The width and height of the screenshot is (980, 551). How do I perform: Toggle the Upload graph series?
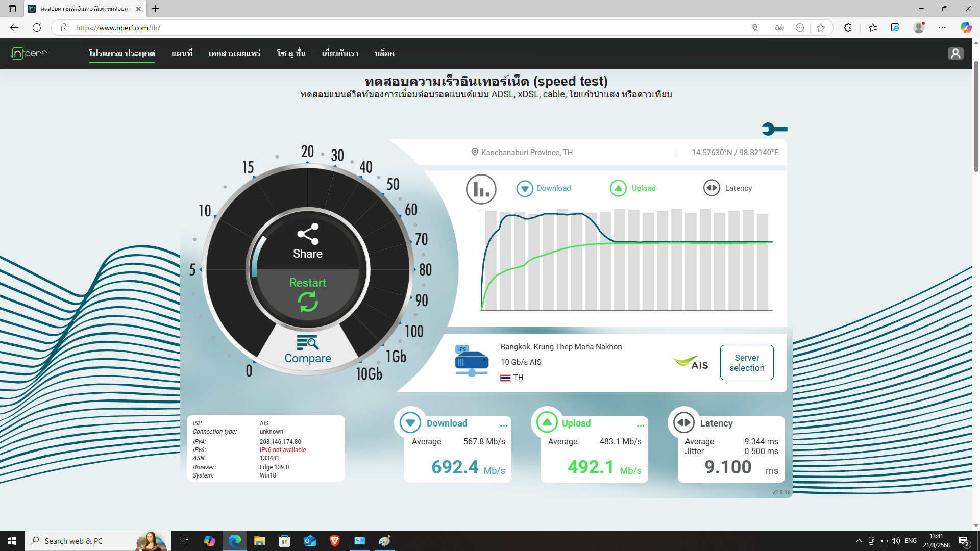633,188
